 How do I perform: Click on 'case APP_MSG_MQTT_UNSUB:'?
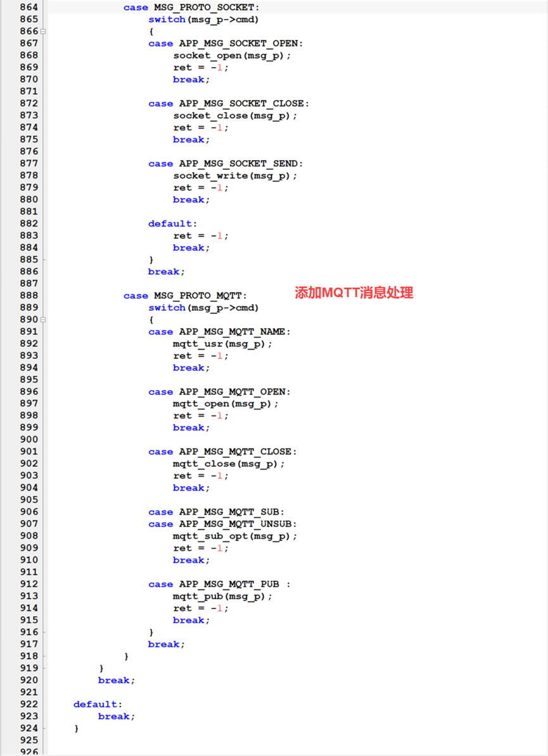click(222, 524)
